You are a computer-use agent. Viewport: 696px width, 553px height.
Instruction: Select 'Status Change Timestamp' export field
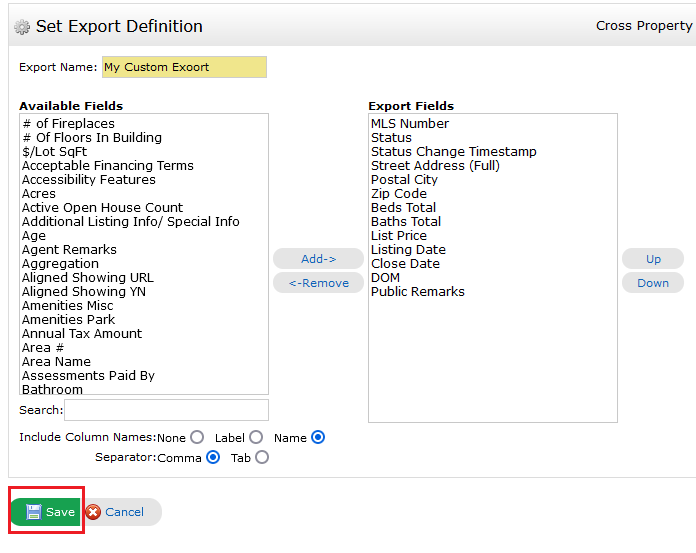[x=493, y=152]
